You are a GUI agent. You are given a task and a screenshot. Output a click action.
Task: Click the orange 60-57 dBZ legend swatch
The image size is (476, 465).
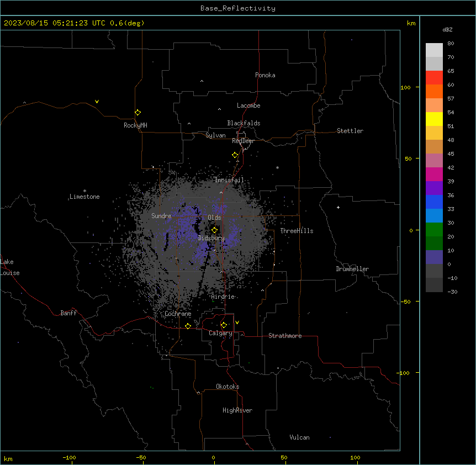[x=434, y=91]
